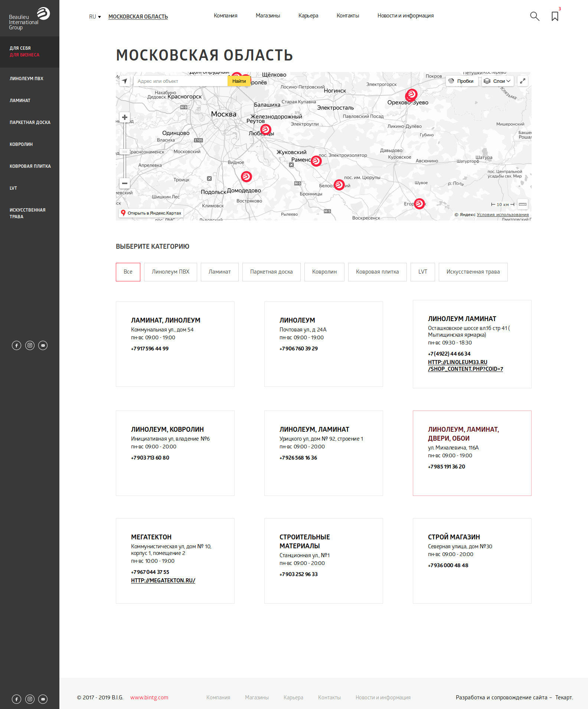Viewport: 588px width, 709px height.
Task: Open the Московская область region selector
Action: pos(138,17)
